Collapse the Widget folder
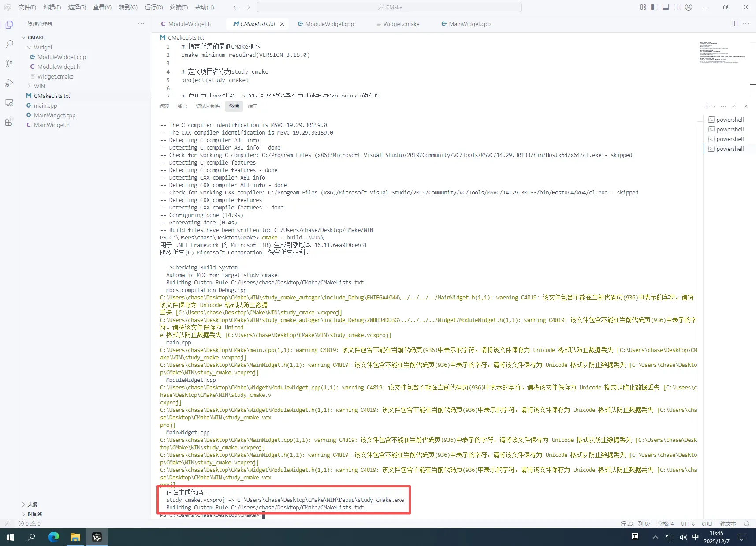 85,47
